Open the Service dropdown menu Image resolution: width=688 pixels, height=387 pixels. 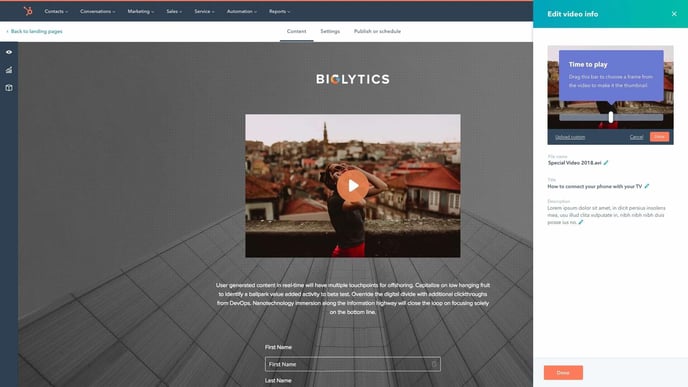coord(204,11)
